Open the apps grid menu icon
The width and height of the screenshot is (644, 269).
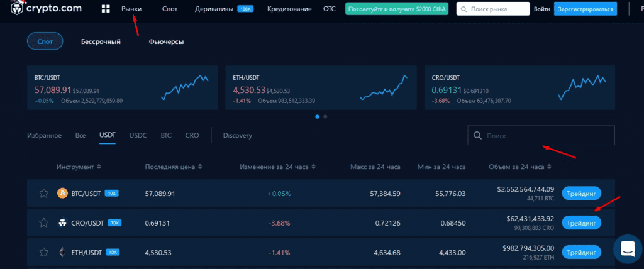[x=106, y=9]
